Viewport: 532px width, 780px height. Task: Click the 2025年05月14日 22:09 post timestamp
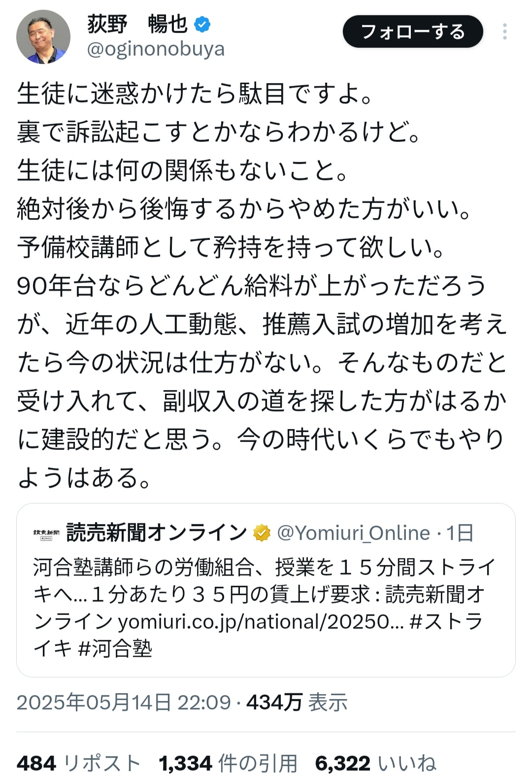click(124, 702)
